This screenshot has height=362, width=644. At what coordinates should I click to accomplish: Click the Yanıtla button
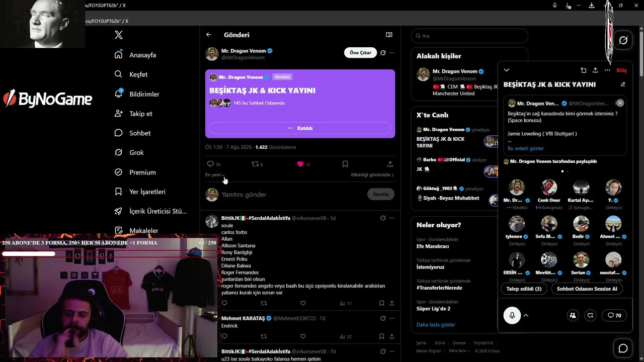point(381,194)
